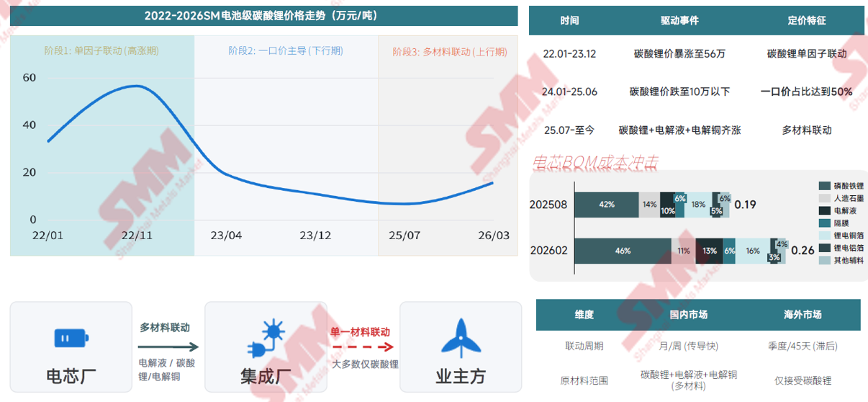Click the 其他辅料 legend color swatch
The width and height of the screenshot is (868, 402).
pyautogui.click(x=825, y=260)
